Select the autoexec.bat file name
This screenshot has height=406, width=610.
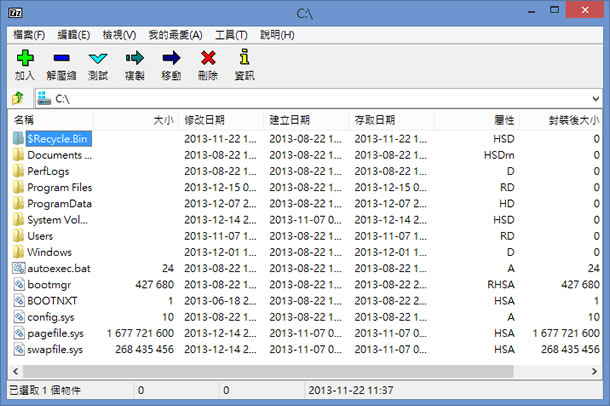[x=59, y=268]
